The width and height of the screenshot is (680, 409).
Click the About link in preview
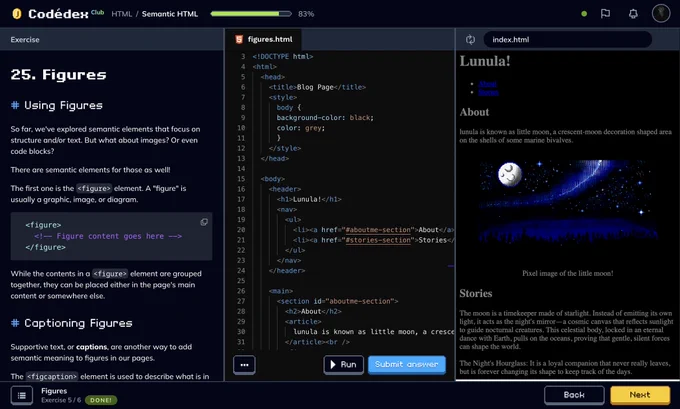coord(487,84)
